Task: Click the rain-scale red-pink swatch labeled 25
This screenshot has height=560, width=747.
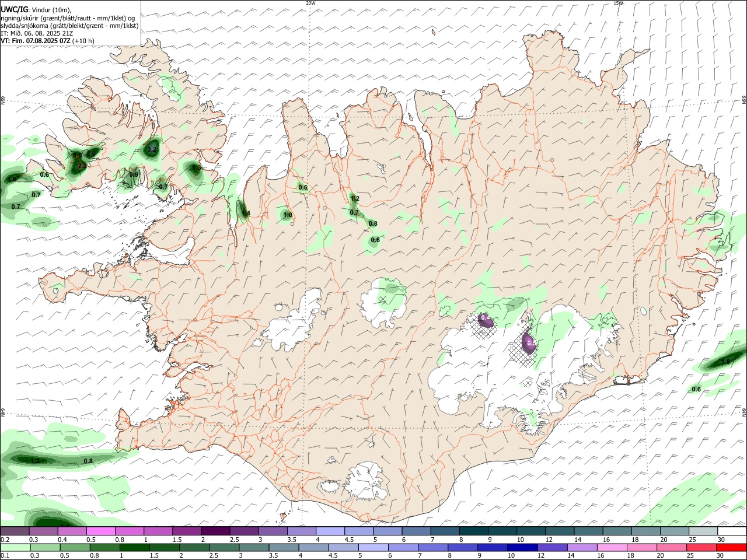Action: click(701, 548)
